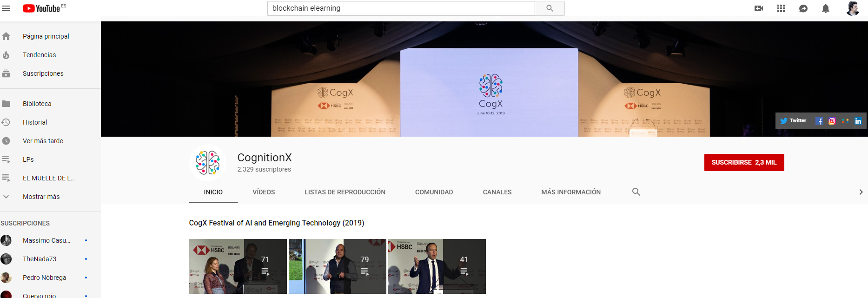The image size is (868, 298).
Task: Click the SUSCRIBIRSE 2,3 MIL button
Action: [x=744, y=162]
